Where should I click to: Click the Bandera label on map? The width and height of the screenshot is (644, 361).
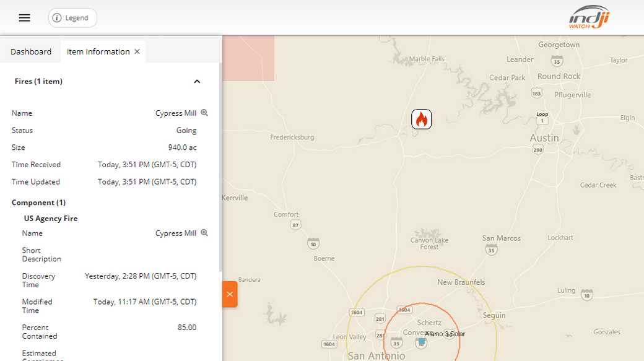pos(250,280)
